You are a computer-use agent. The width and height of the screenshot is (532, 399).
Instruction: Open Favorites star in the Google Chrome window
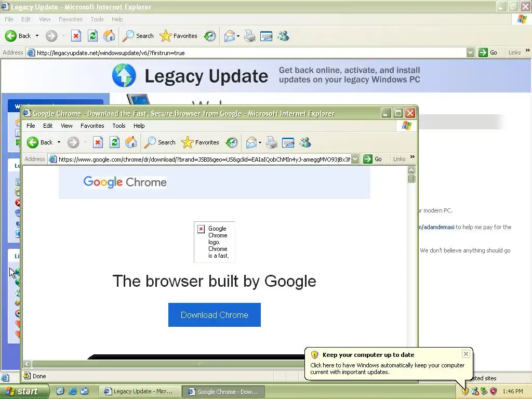pos(200,142)
